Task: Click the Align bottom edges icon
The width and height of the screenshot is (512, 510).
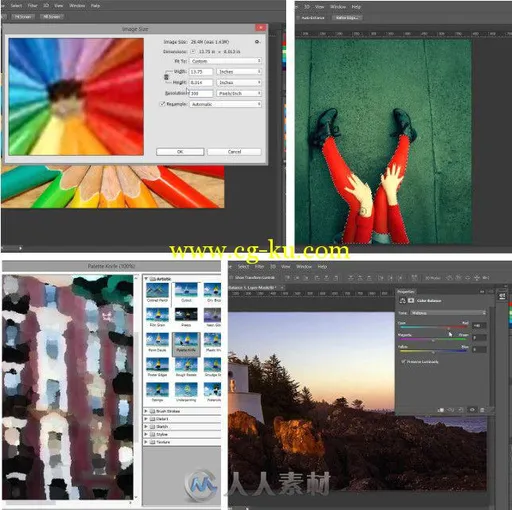Action: click(x=306, y=277)
